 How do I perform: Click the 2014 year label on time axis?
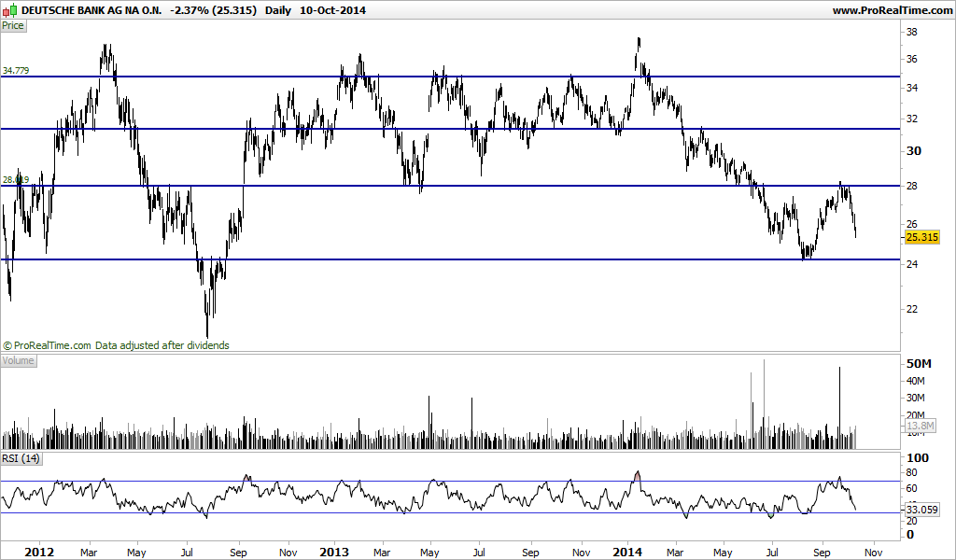click(x=627, y=553)
